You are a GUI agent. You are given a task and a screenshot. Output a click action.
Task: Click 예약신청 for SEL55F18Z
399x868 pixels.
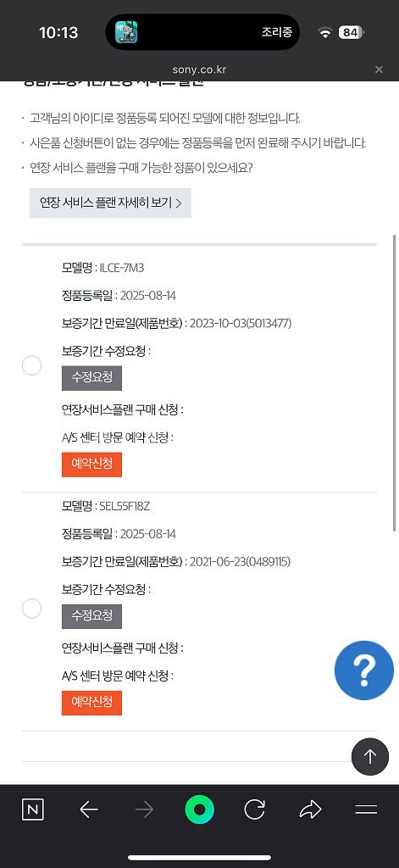pos(91,703)
